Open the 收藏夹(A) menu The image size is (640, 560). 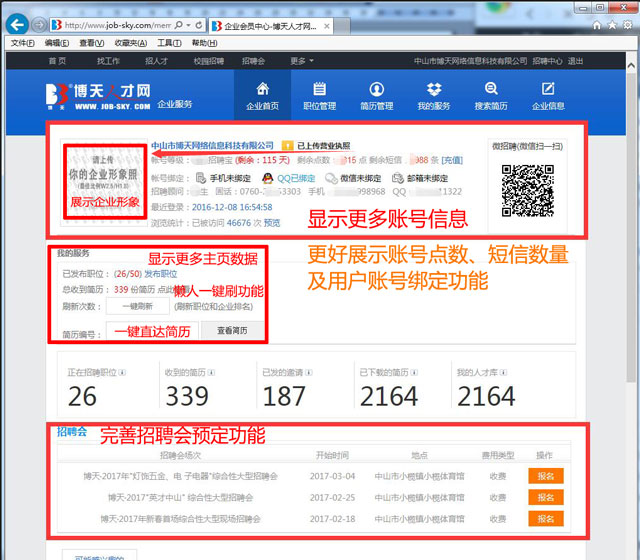click(x=131, y=43)
